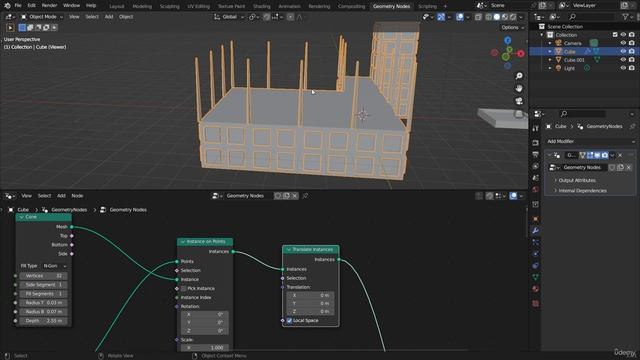Open the Window menu

tap(71, 6)
